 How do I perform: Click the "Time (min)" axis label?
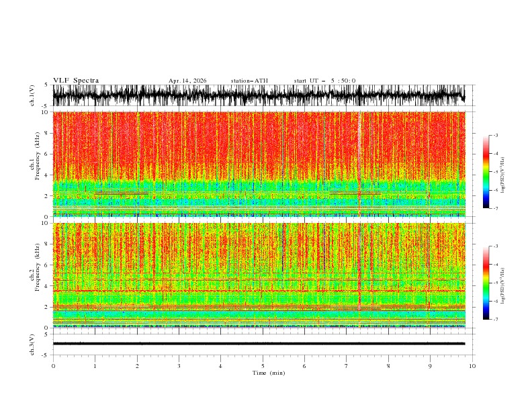pyautogui.click(x=269, y=373)
